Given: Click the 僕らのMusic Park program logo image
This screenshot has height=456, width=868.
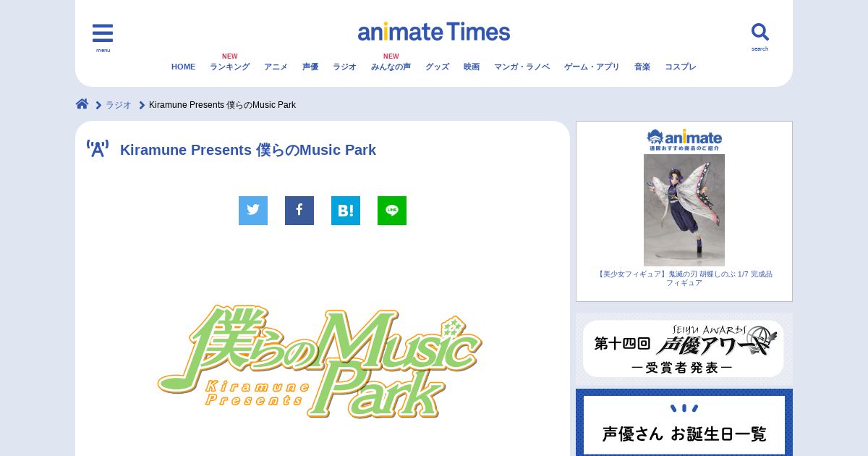Looking at the screenshot, I should 320,361.
